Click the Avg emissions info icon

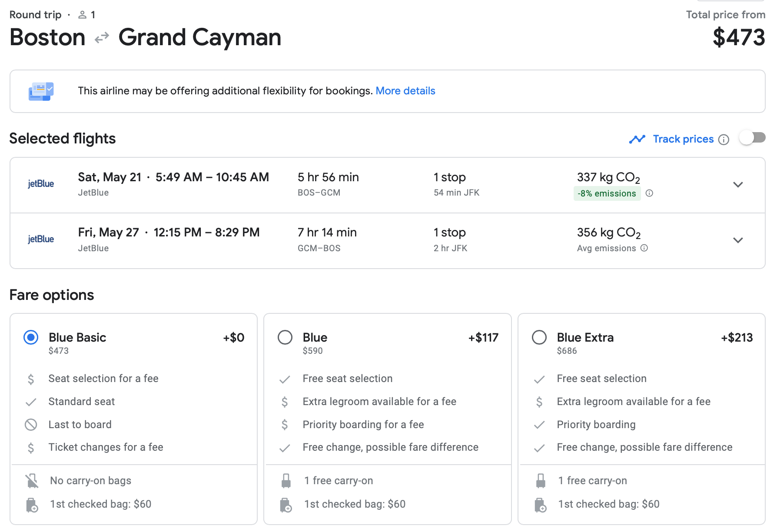pyautogui.click(x=644, y=248)
